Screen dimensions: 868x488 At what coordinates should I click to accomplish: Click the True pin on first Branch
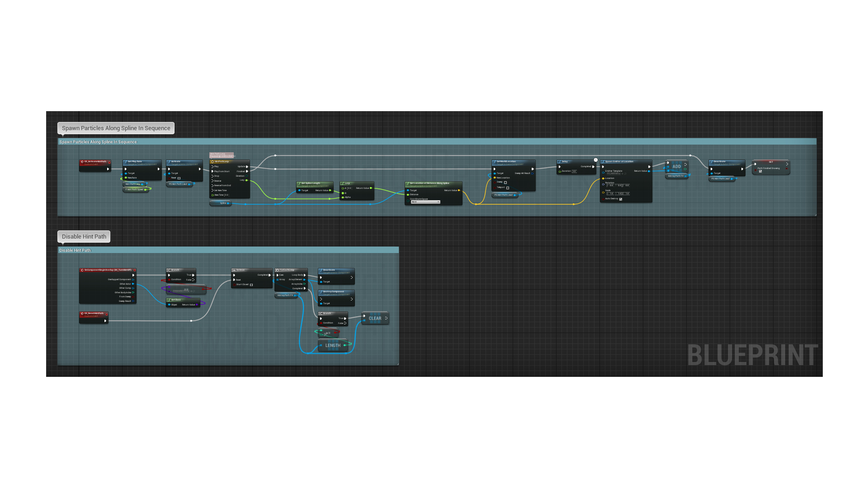point(193,275)
